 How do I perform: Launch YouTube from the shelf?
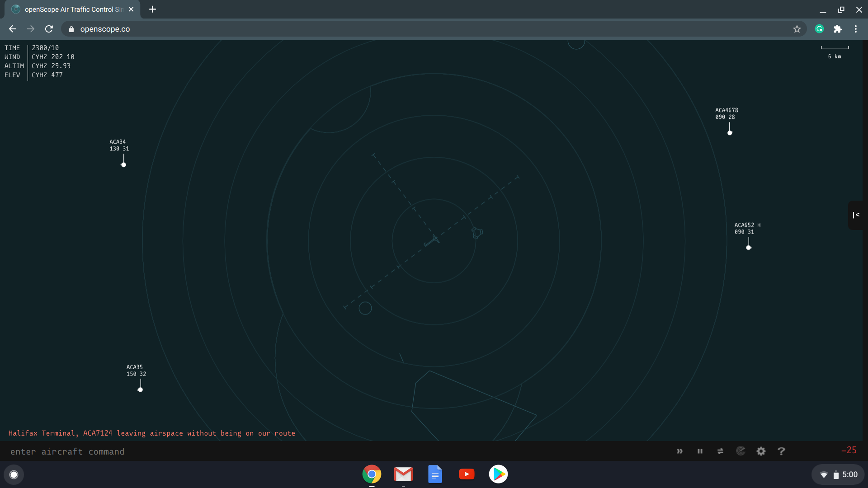click(x=467, y=474)
